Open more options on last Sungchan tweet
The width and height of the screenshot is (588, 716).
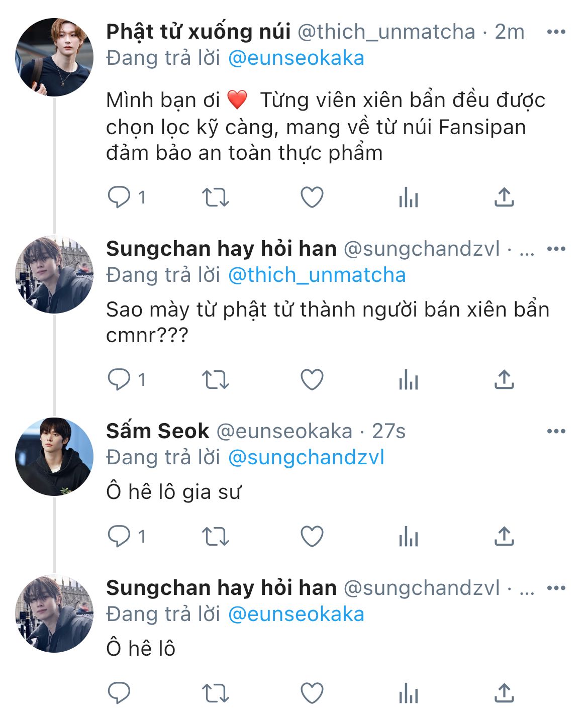(x=556, y=588)
